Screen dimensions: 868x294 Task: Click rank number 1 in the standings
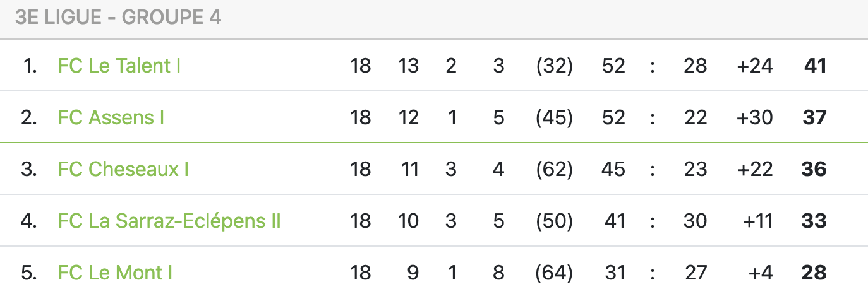(x=30, y=66)
